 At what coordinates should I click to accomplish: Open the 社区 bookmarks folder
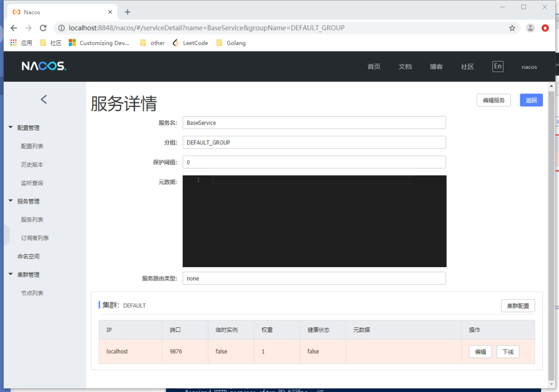click(x=51, y=43)
